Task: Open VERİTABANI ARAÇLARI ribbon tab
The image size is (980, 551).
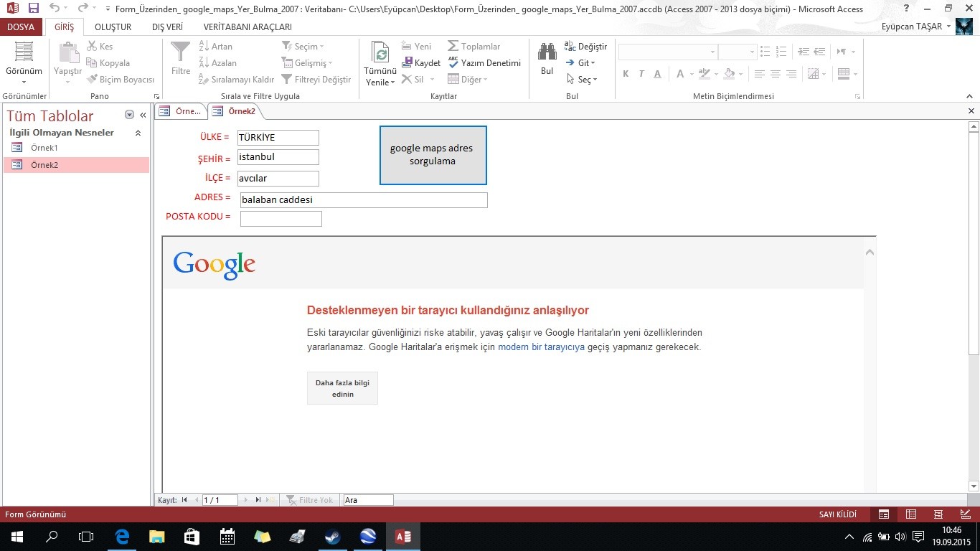Action: pos(248,27)
